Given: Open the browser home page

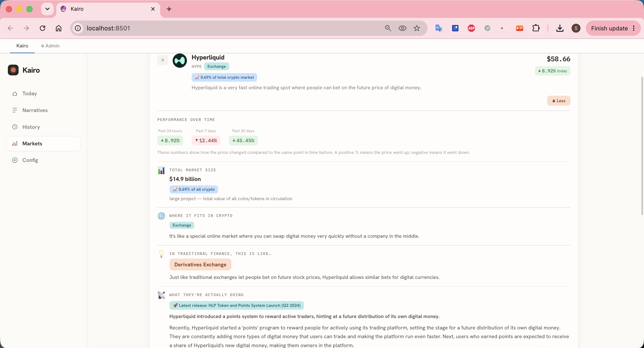Looking at the screenshot, I should [59, 28].
